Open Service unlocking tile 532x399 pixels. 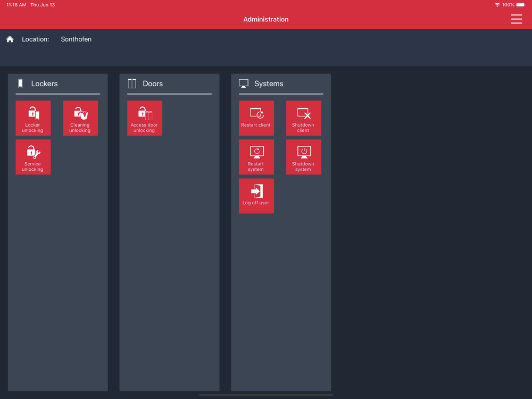(33, 157)
